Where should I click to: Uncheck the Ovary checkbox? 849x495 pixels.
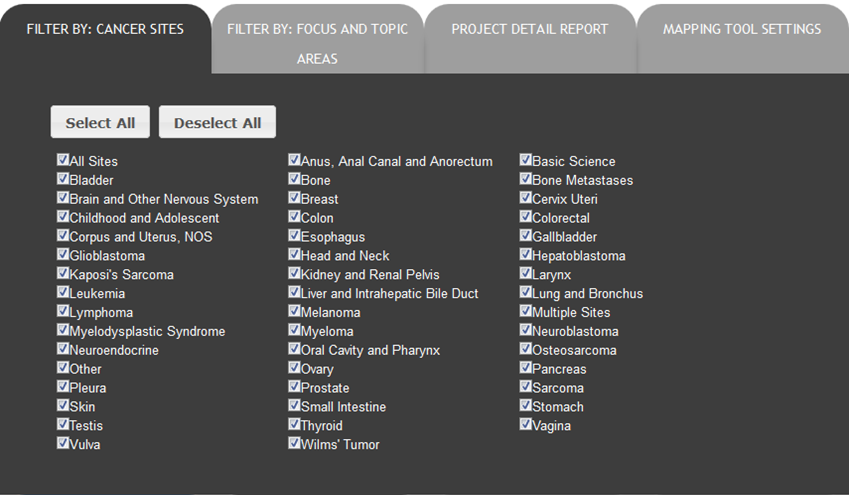click(x=294, y=368)
